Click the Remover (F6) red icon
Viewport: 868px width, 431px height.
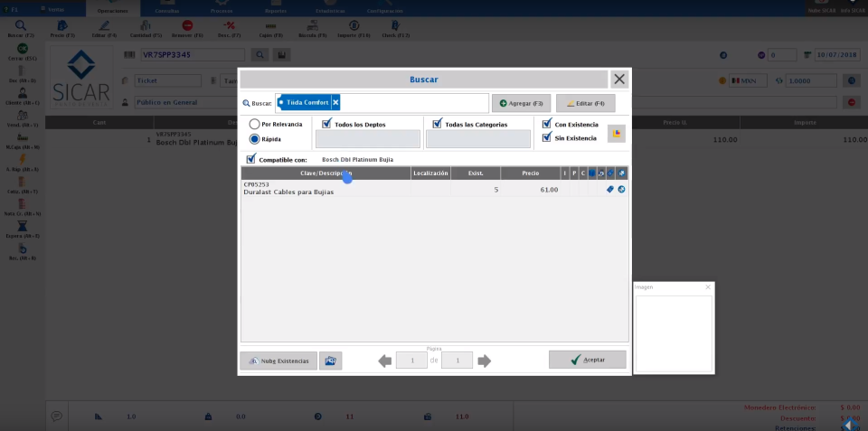(x=187, y=25)
